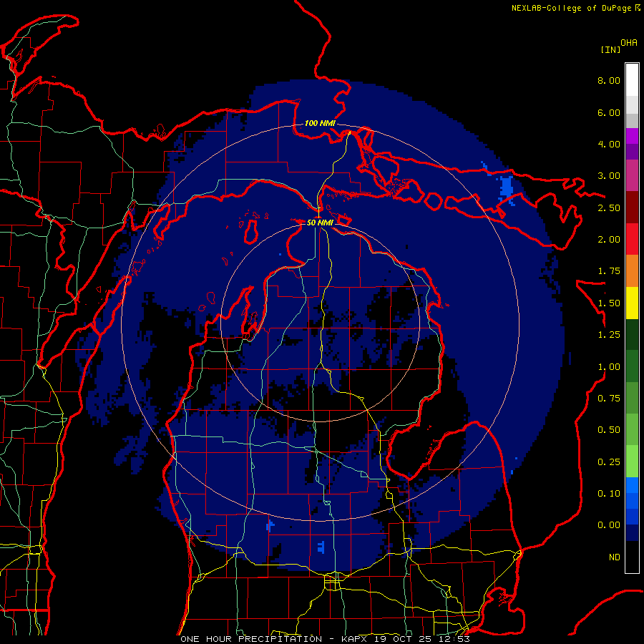
Task: Click the 50 NMI range ring label
Action: pos(320,223)
